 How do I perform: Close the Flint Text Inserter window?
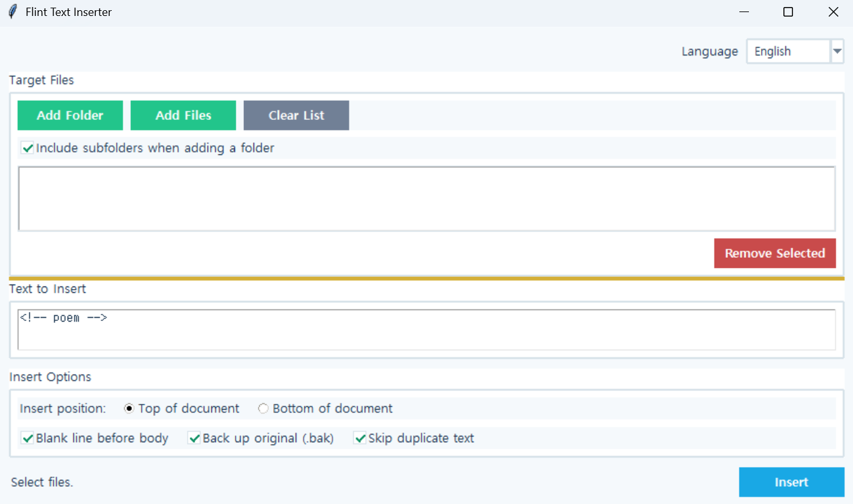click(833, 12)
